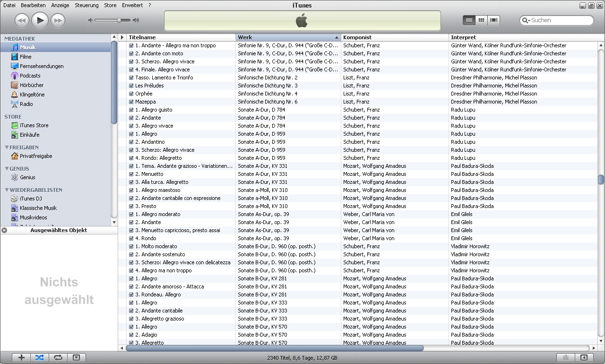
Task: Uncheck the Les Préludes track checkbox
Action: 131,86
